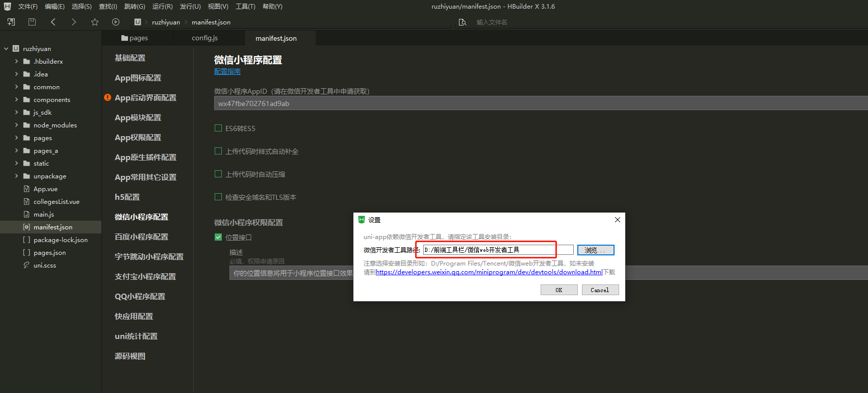Click the 微信开发者工具路径 input field
This screenshot has height=393, width=868.
click(x=498, y=250)
